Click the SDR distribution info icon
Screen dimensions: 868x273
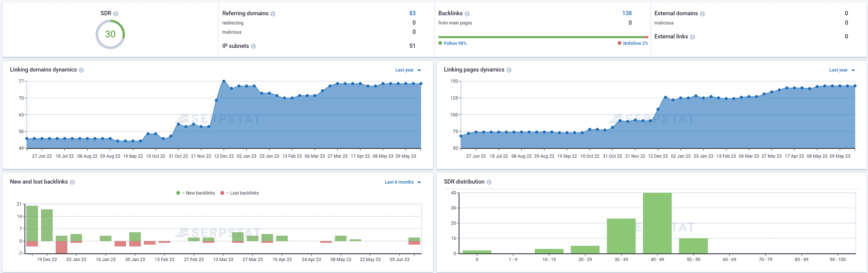489,182
